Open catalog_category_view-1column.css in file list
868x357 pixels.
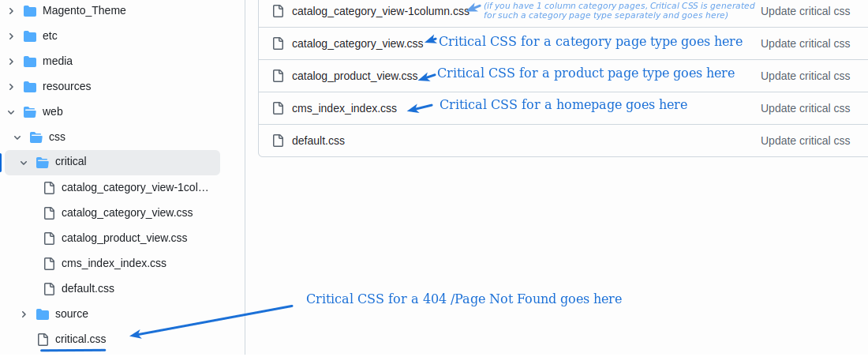pyautogui.click(x=380, y=11)
